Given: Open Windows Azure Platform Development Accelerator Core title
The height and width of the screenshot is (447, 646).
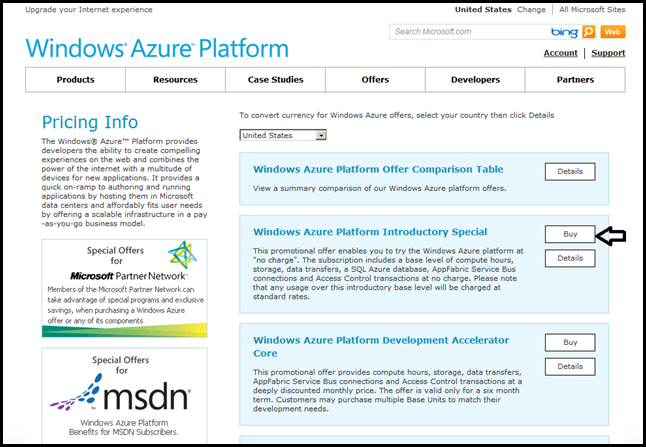Looking at the screenshot, I should 381,346.
